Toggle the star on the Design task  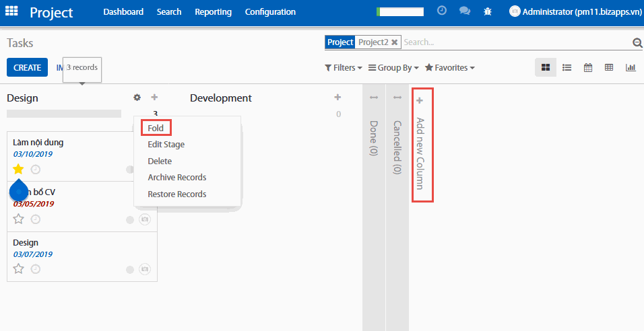18,268
